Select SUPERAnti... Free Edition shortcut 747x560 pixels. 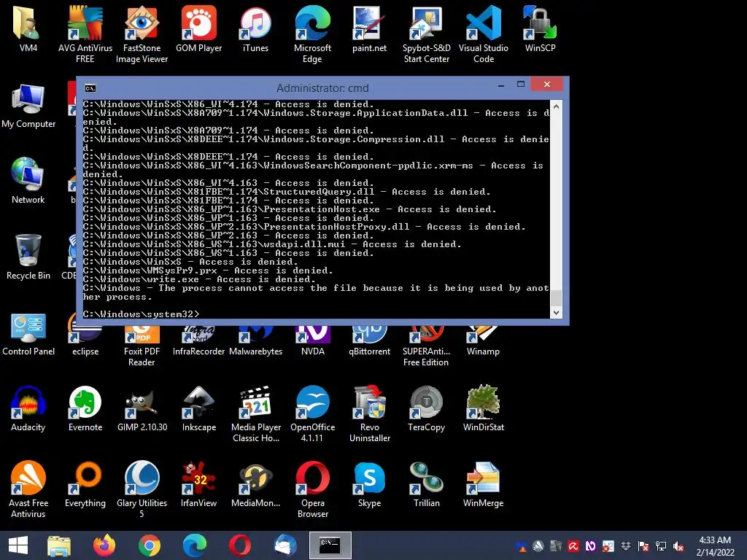tap(426, 347)
